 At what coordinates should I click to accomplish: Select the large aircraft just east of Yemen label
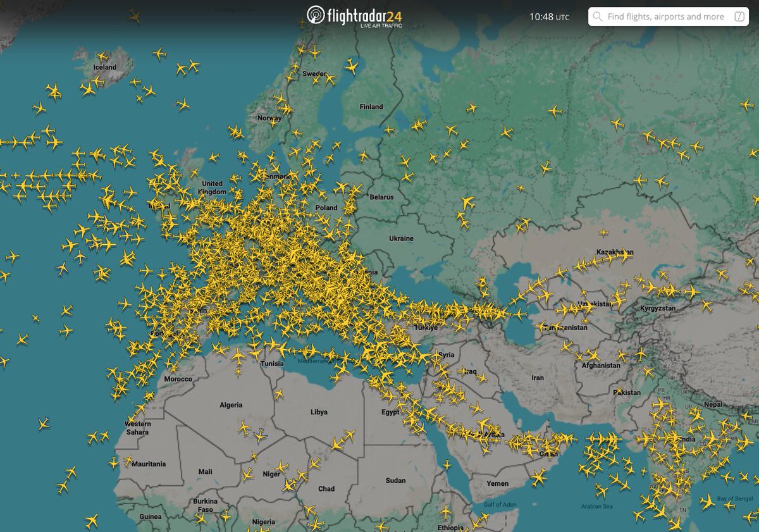(539, 478)
